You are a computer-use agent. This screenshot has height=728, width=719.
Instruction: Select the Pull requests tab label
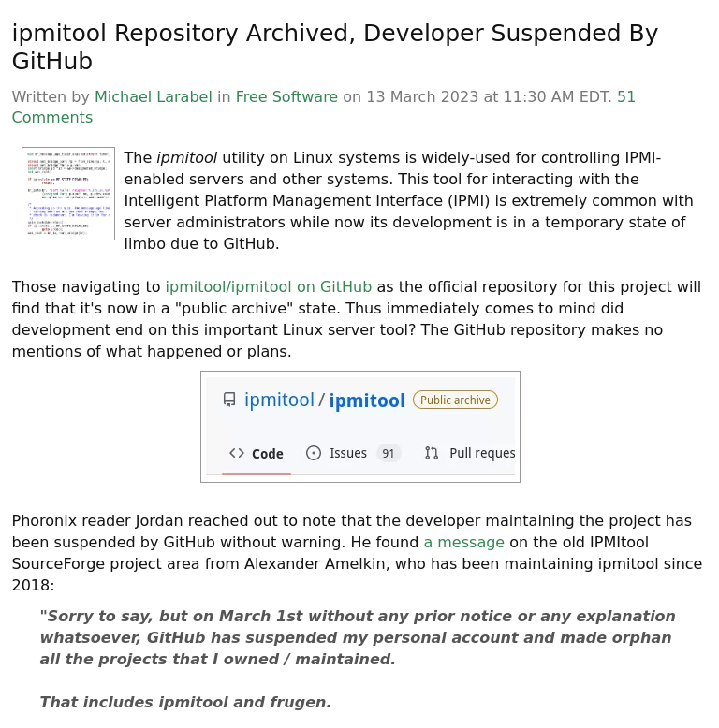tap(482, 453)
